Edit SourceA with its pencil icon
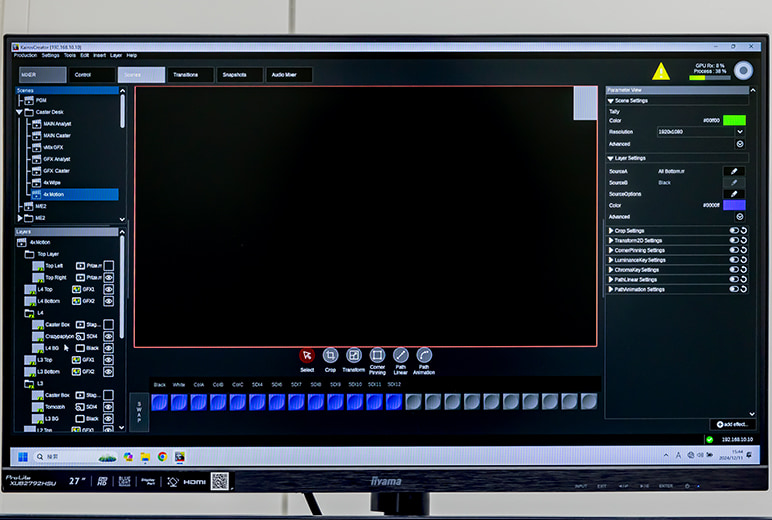The image size is (772, 520). tap(734, 171)
